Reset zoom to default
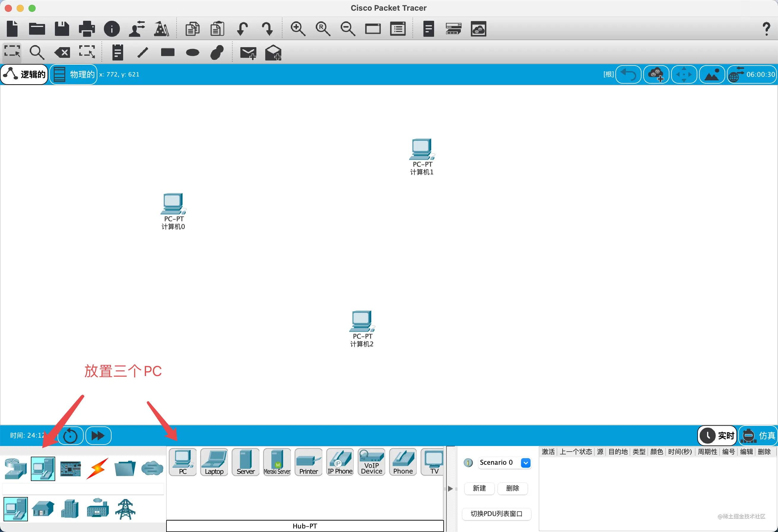The image size is (778, 532). click(x=323, y=29)
